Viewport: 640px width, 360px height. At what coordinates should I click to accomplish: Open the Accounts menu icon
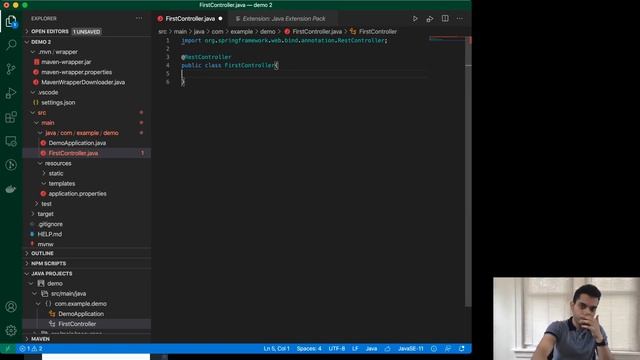(11, 307)
